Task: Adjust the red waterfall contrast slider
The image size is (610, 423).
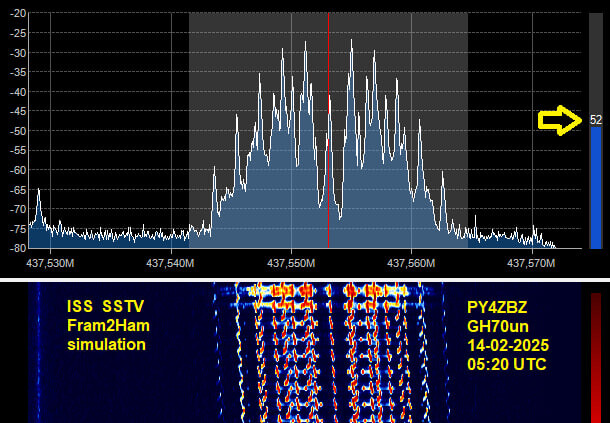Action: point(596,358)
